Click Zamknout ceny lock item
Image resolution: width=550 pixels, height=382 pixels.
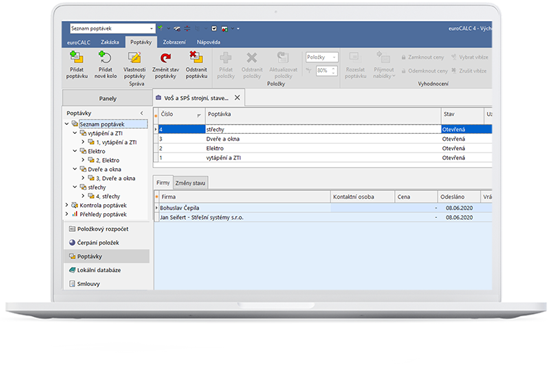(423, 57)
